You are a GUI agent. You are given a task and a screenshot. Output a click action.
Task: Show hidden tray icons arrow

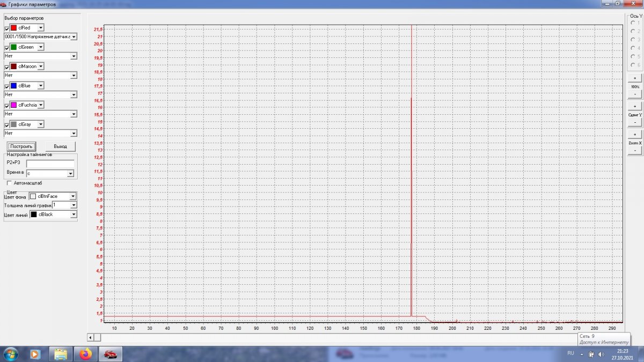click(x=582, y=354)
